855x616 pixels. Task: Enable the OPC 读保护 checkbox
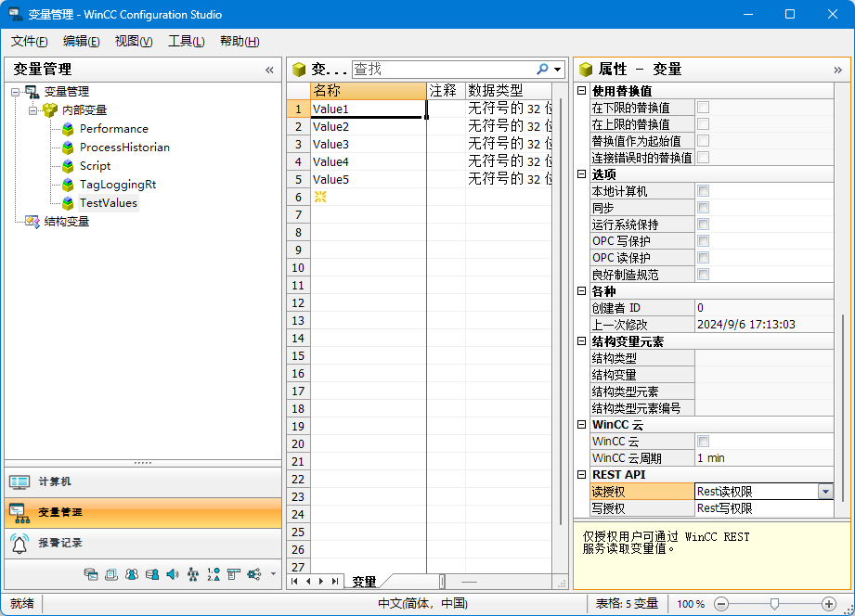click(704, 257)
